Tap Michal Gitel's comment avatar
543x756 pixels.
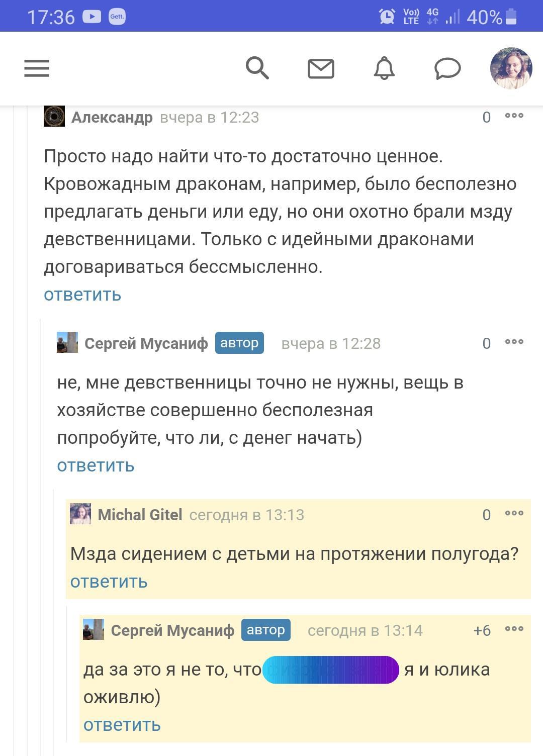point(80,514)
